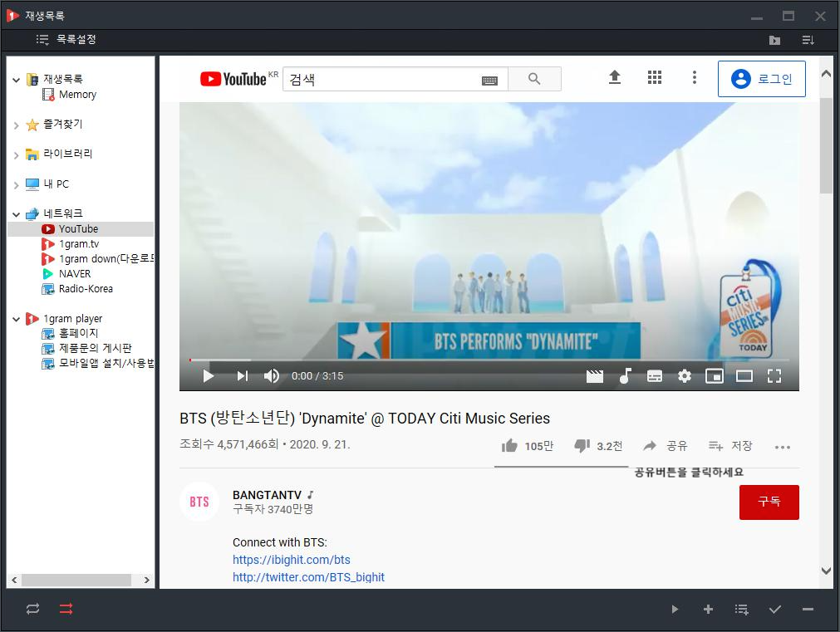The height and width of the screenshot is (632, 840).
Task: Enter fullscreen mode
Action: coord(774,376)
